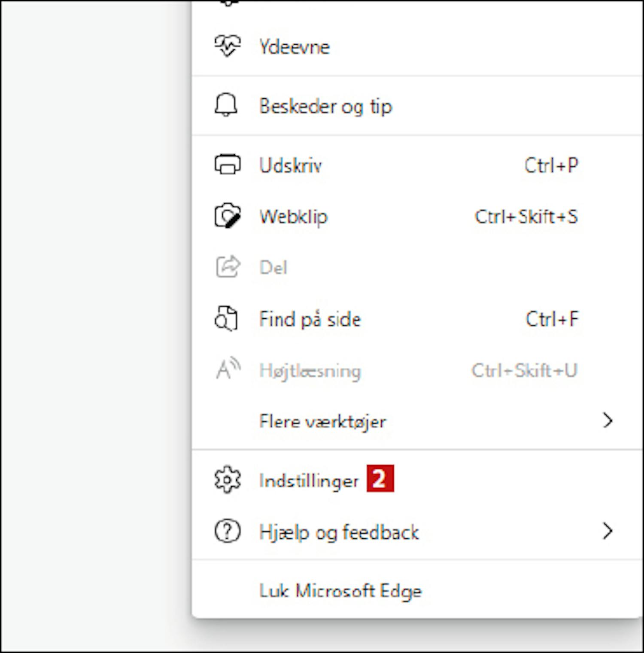Click the Beskeder og tip bell icon
This screenshot has width=644, height=653.
(226, 105)
